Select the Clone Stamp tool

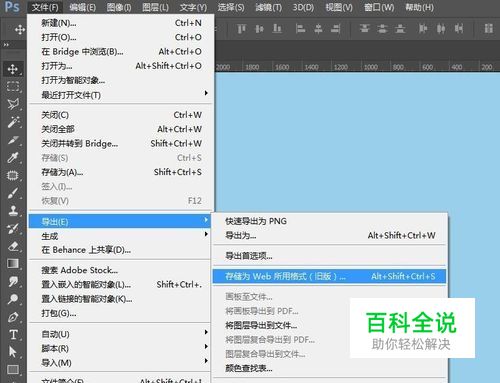[13, 210]
